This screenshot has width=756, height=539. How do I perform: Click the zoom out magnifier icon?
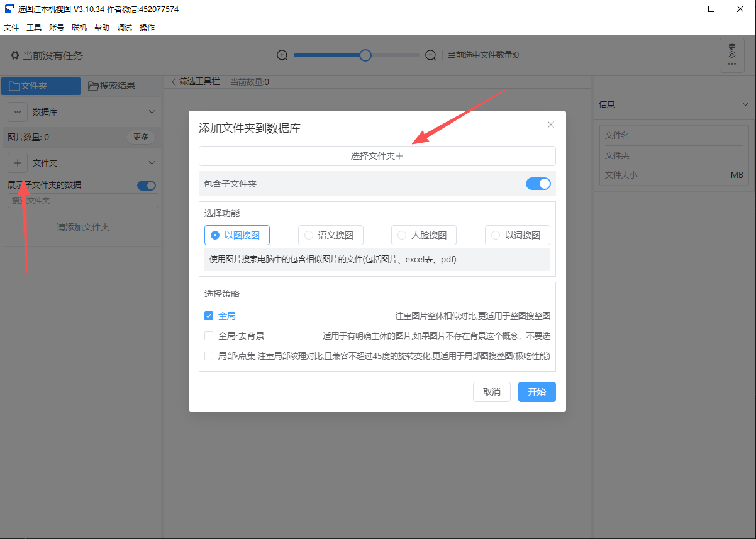pos(431,55)
